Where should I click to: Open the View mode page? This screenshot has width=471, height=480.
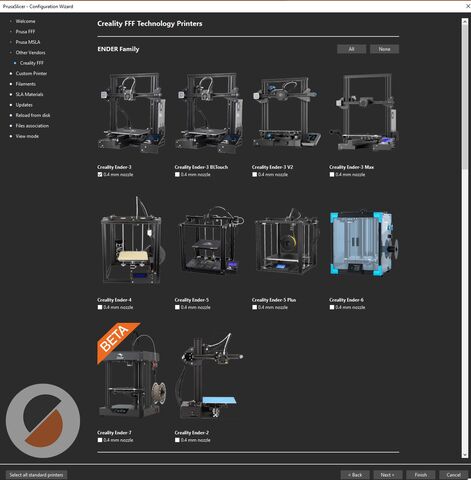click(27, 136)
